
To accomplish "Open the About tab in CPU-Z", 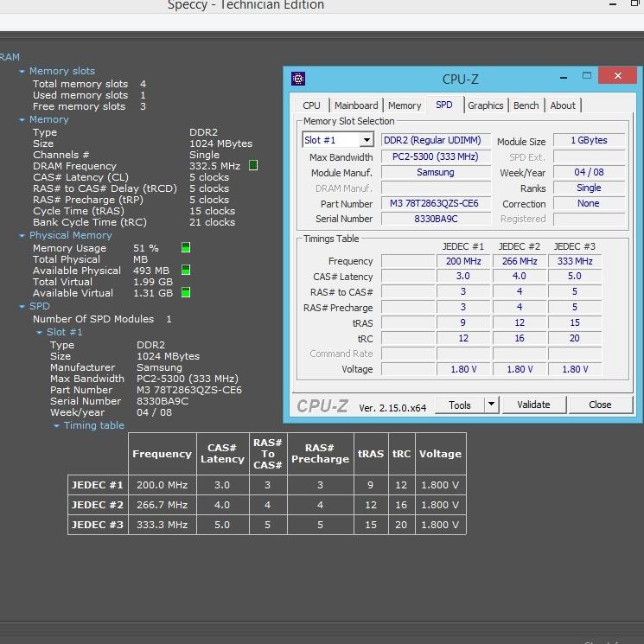I will (x=563, y=105).
